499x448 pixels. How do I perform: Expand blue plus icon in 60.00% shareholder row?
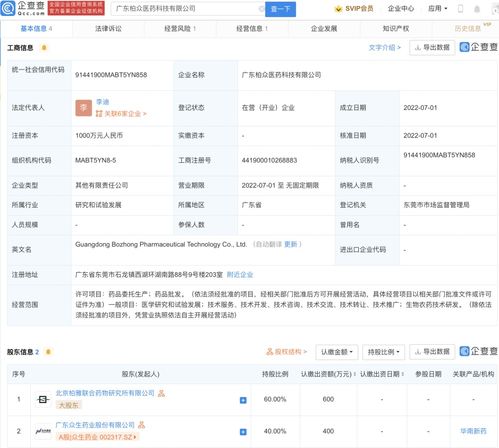(x=243, y=400)
